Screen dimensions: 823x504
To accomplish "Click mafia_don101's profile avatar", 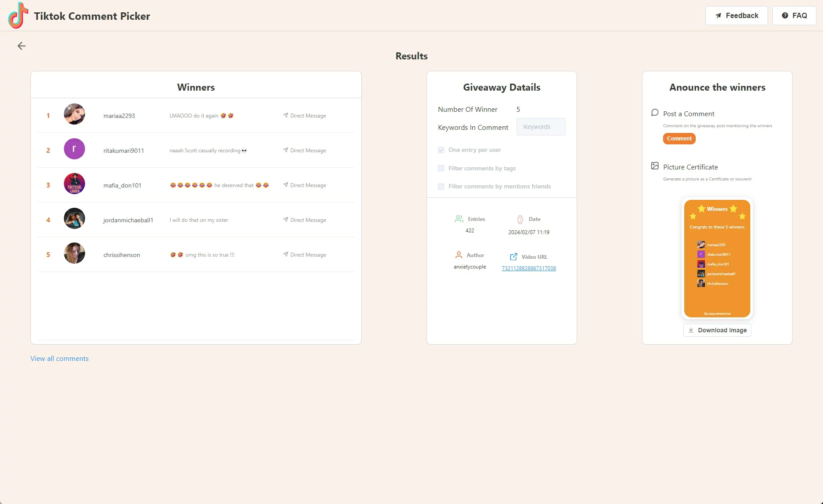I will click(74, 184).
